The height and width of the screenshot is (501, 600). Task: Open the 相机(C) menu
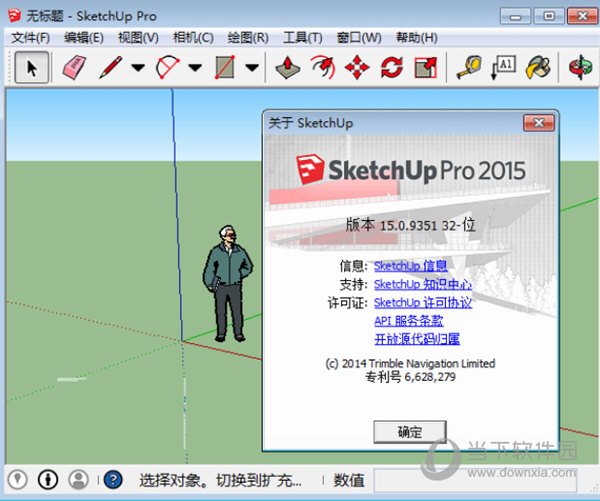click(x=193, y=38)
